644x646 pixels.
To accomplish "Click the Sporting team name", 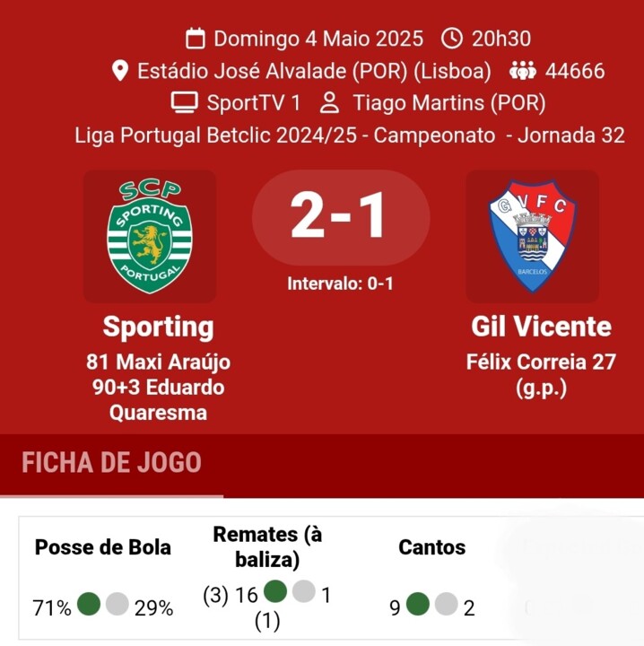I will (158, 327).
